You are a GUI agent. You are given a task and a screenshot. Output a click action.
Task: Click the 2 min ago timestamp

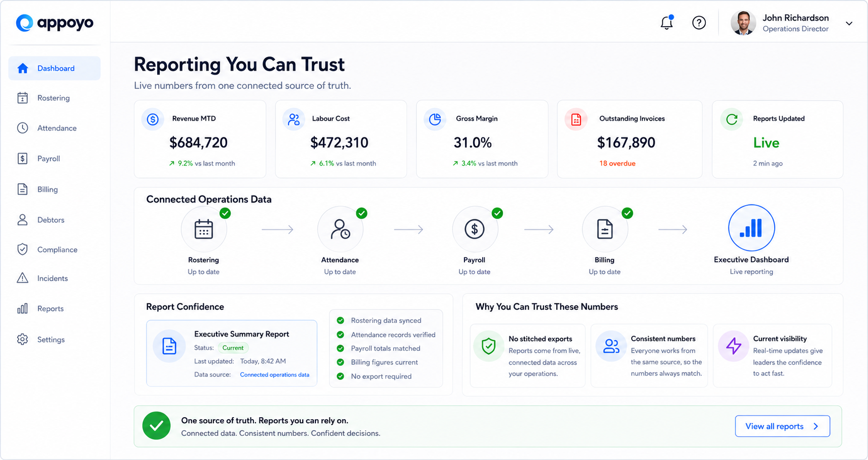point(768,163)
